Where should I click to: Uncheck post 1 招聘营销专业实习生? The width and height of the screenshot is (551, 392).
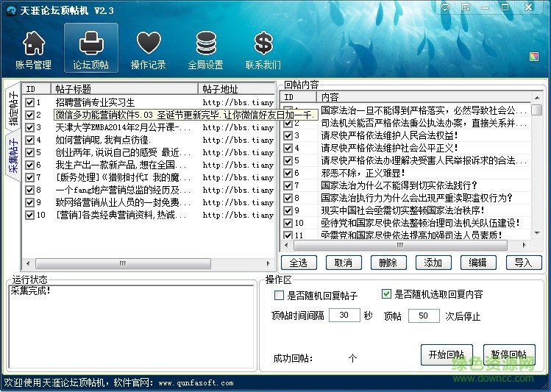tap(29, 102)
